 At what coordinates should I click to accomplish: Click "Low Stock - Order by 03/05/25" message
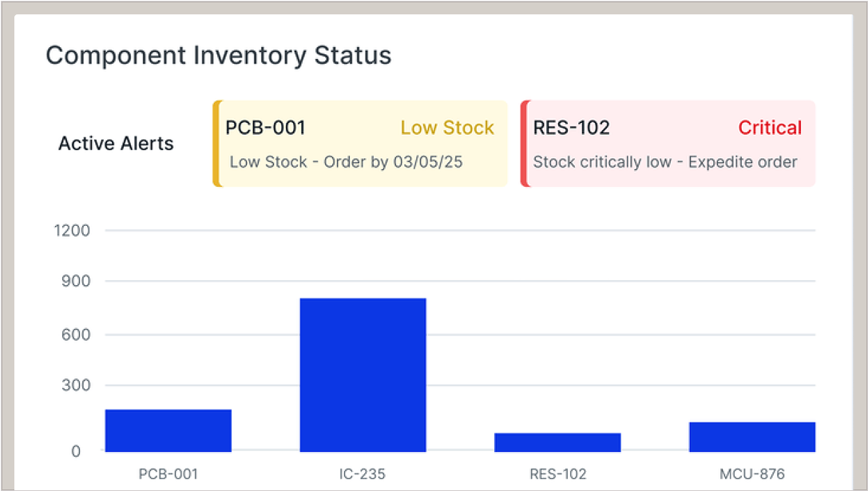(347, 162)
